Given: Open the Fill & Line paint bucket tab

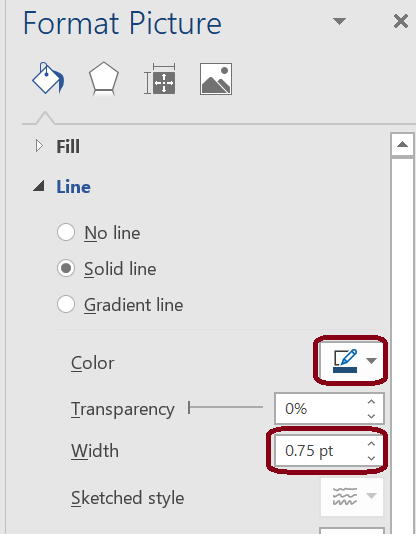Looking at the screenshot, I should click(48, 78).
